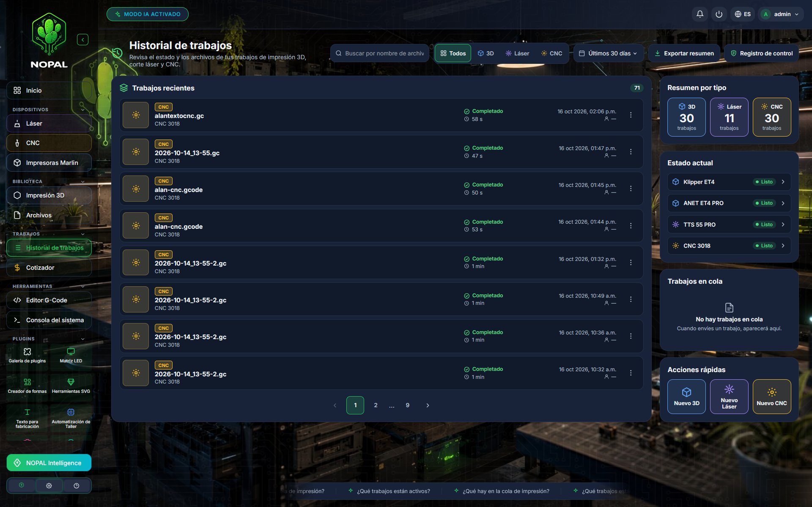812x507 pixels.
Task: Open Registro de control
Action: 762,53
